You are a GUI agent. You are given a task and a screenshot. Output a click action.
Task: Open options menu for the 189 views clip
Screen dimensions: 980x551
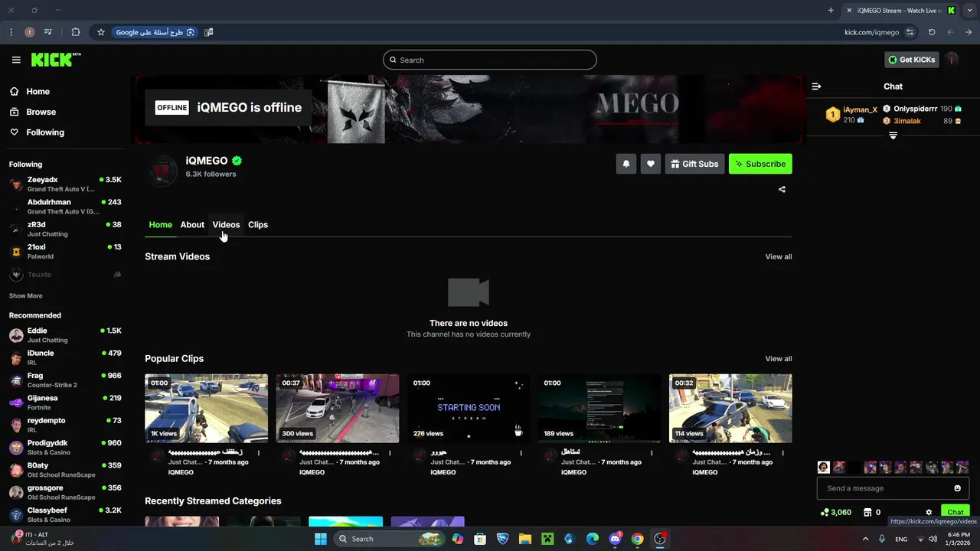652,453
